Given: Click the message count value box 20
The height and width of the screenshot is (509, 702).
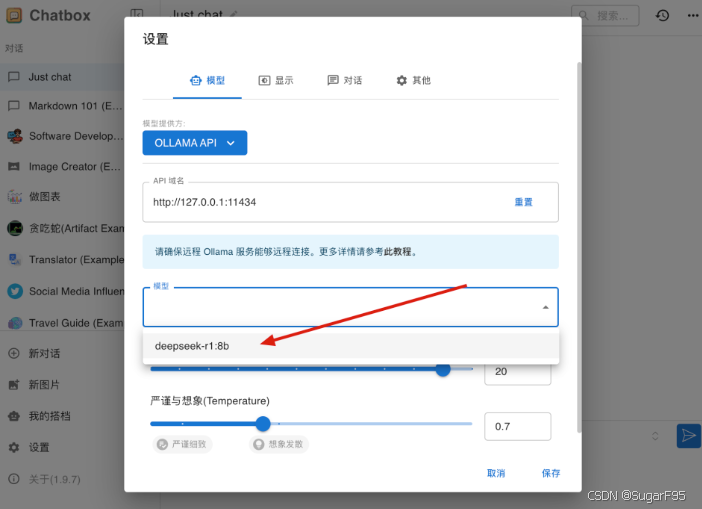Looking at the screenshot, I should point(518,372).
